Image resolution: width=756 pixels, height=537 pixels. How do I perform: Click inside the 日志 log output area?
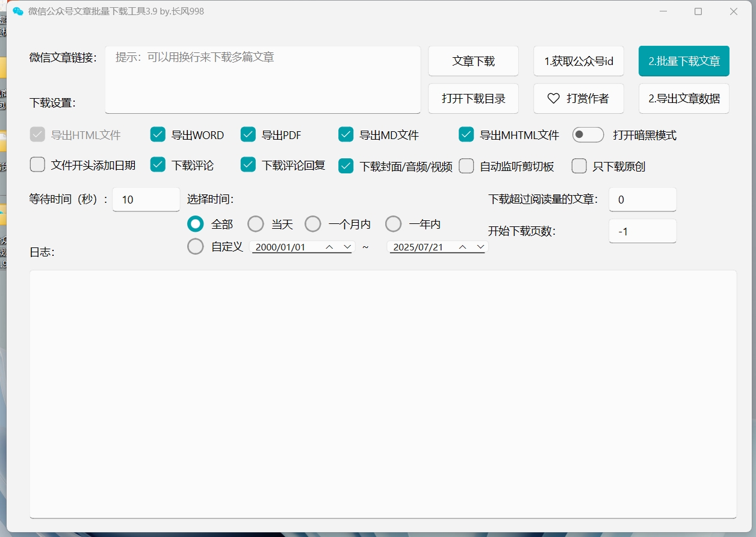click(383, 394)
